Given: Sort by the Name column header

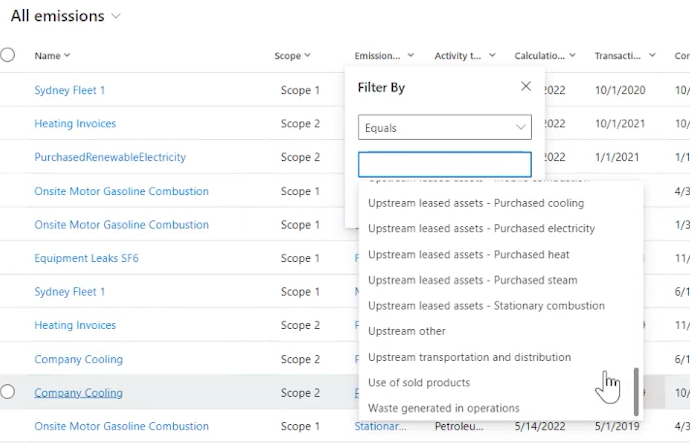Looking at the screenshot, I should coord(52,55).
